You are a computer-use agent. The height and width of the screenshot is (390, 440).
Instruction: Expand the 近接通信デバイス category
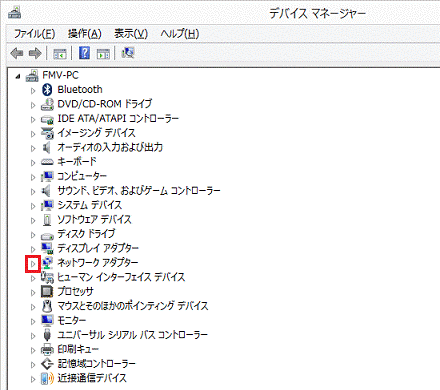[33, 379]
